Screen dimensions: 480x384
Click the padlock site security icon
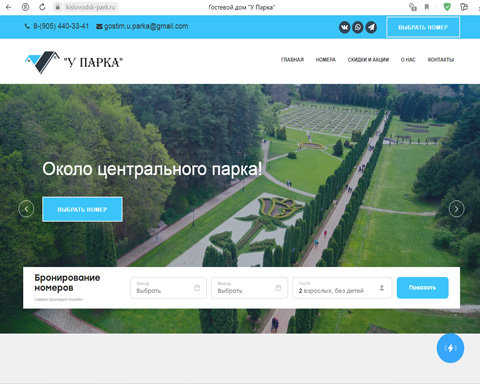pyautogui.click(x=58, y=7)
